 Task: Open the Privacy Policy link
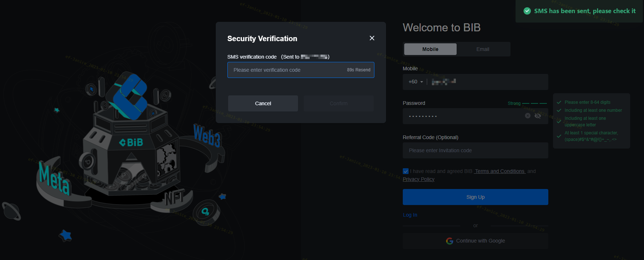pyautogui.click(x=418, y=179)
